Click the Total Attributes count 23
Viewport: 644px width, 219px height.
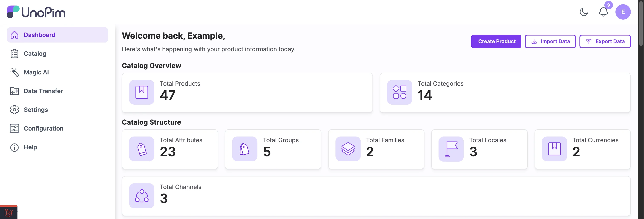(168, 152)
